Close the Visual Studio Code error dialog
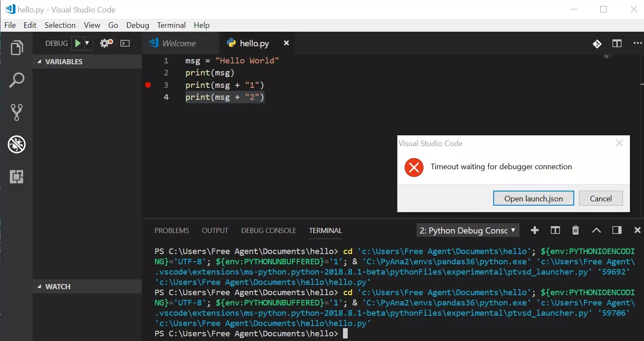Viewport: 644px width, 341px height. (619, 143)
